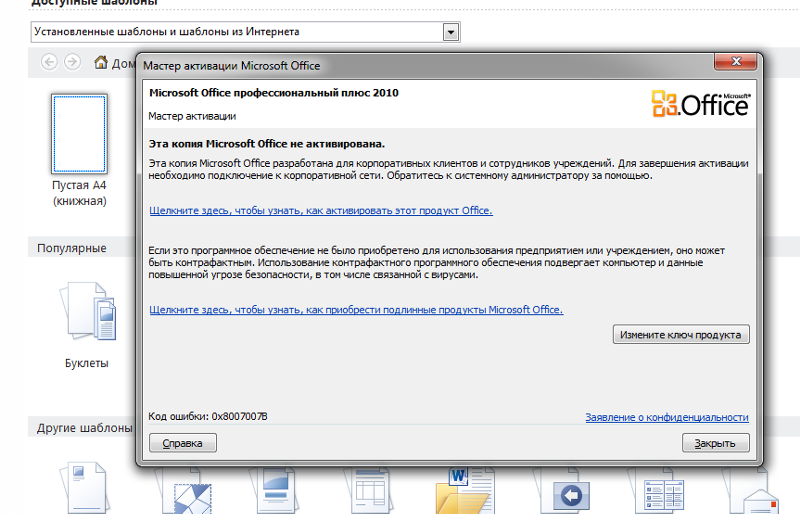Open the document page icon under Другие шаблоны
Screen dimensions: 800x514
click(x=84, y=487)
